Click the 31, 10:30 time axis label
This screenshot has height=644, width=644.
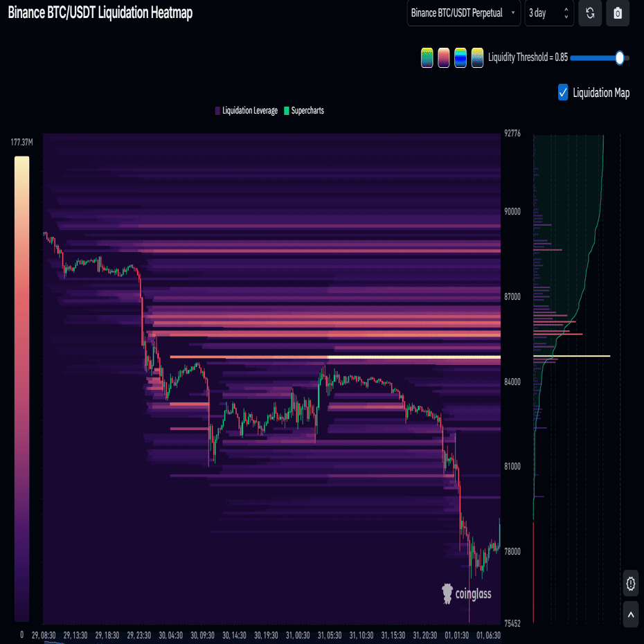[x=361, y=636]
